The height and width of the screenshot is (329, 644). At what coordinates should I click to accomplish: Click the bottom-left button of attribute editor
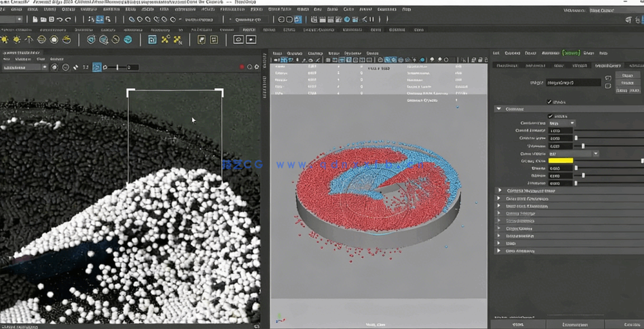pos(518,325)
